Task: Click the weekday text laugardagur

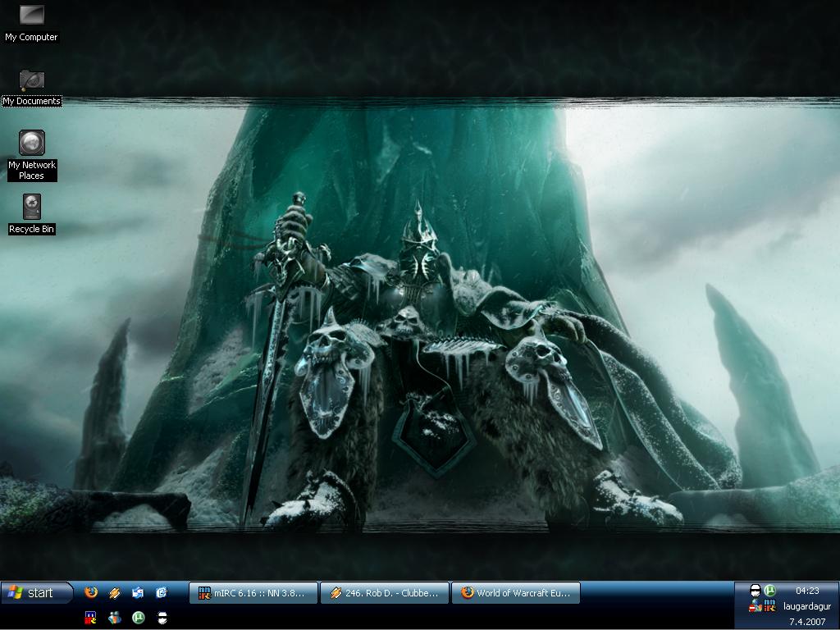Action: tap(807, 606)
